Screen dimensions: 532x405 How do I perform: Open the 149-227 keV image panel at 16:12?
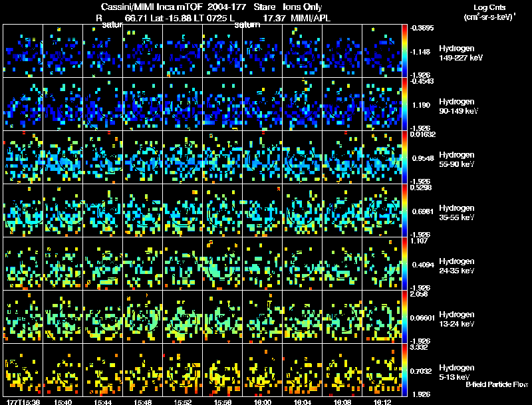coord(382,51)
